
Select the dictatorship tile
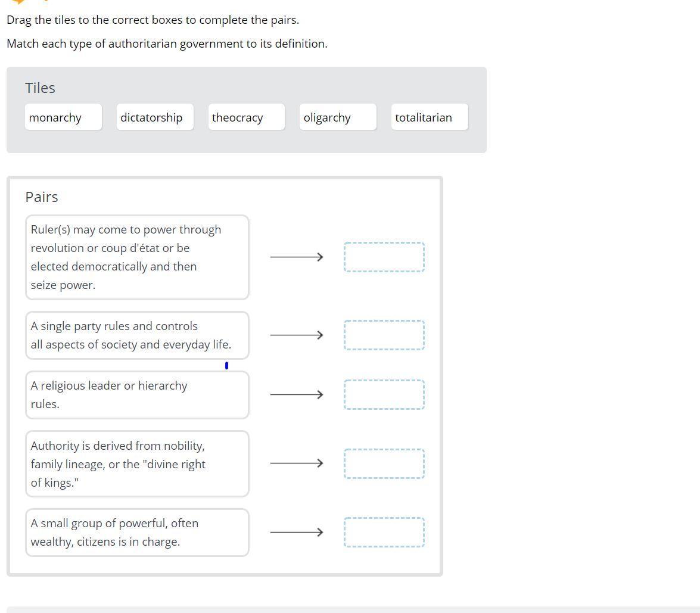[x=155, y=117]
